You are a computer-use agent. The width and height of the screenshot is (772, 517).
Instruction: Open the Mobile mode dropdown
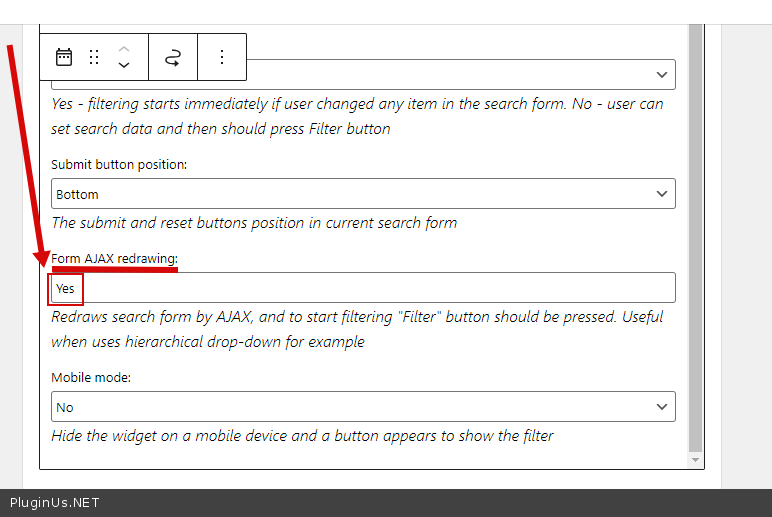tap(363, 407)
